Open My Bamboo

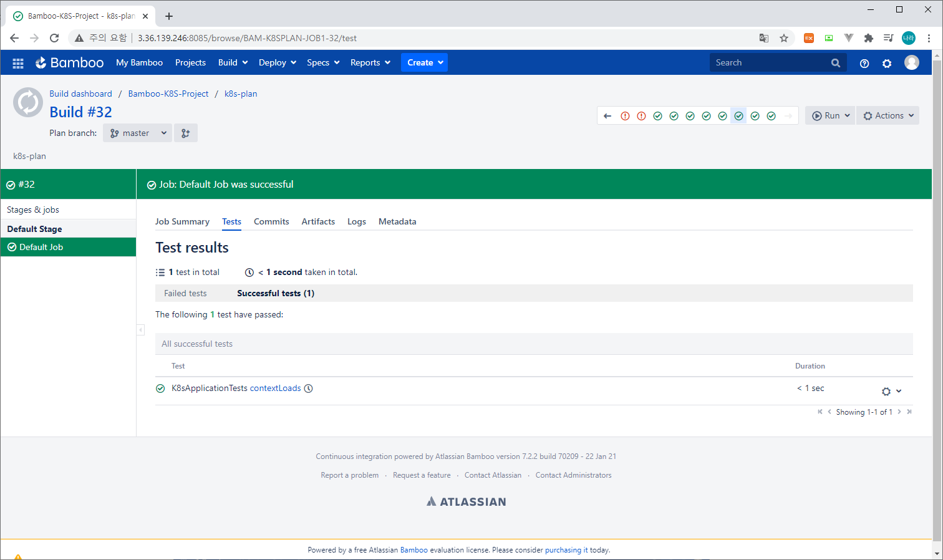(x=139, y=62)
